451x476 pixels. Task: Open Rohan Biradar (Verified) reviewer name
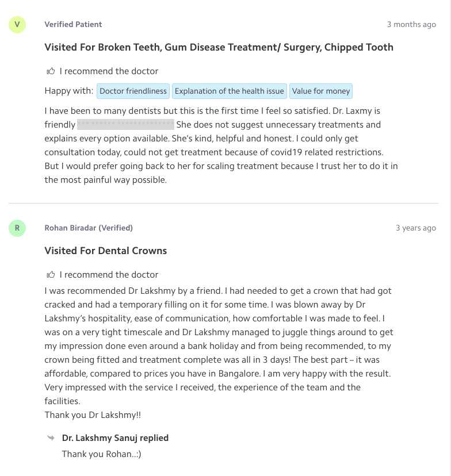pos(89,228)
